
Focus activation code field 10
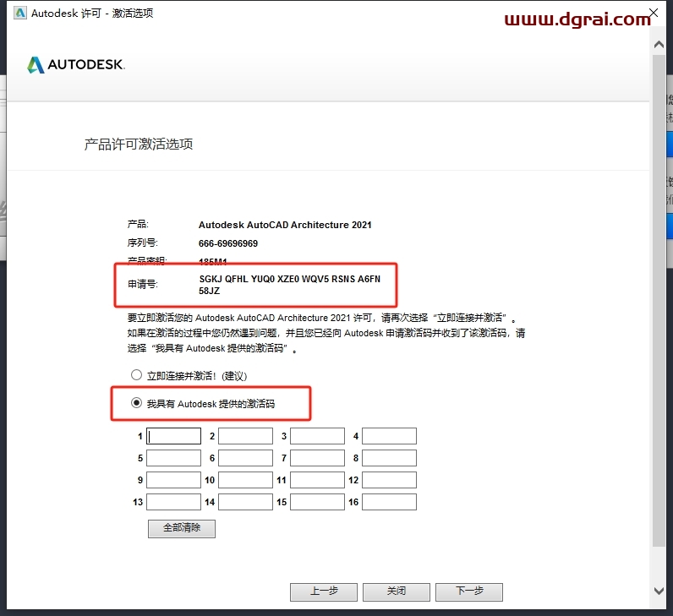(245, 480)
